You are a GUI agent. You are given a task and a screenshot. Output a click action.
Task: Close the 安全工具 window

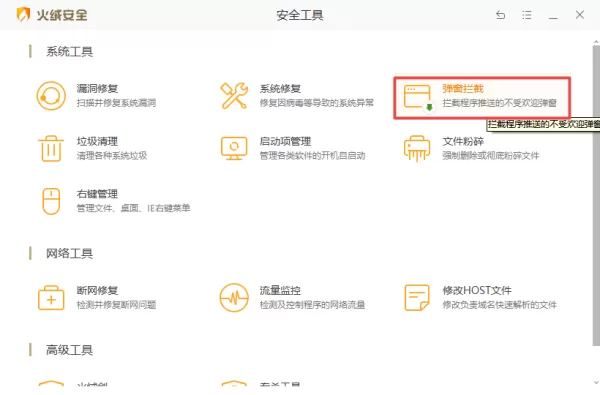pyautogui.click(x=580, y=15)
